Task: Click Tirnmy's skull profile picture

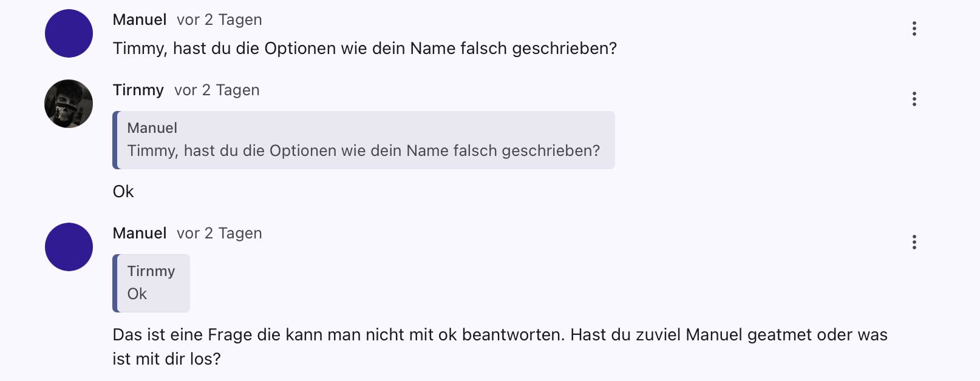Action: (69, 104)
